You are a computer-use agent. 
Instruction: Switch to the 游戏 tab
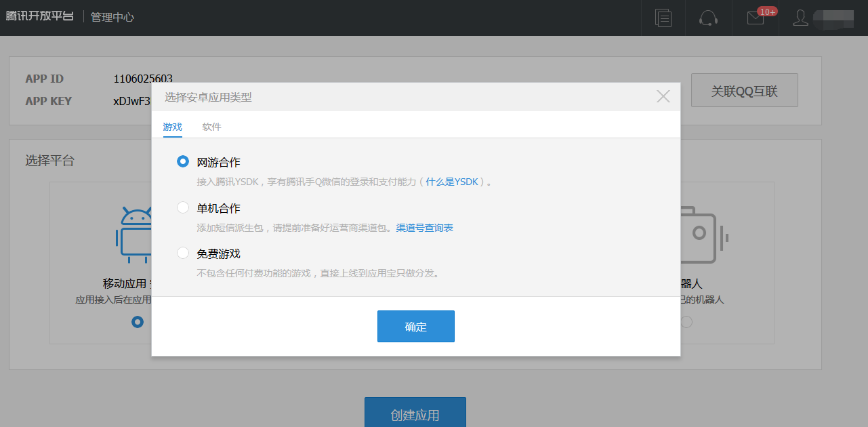[x=172, y=127]
